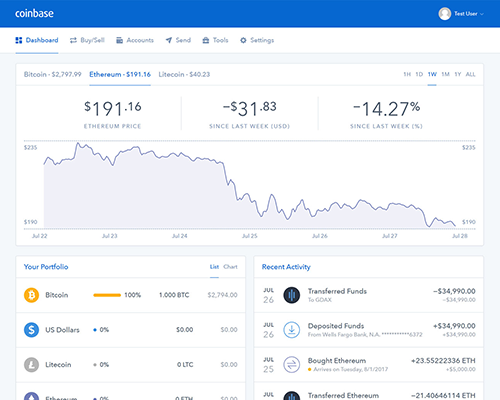Screen dimensions: 500x400
Task: Click the "Arrives on Tuesday, 8/1/2017" note
Action: pyautogui.click(x=350, y=369)
